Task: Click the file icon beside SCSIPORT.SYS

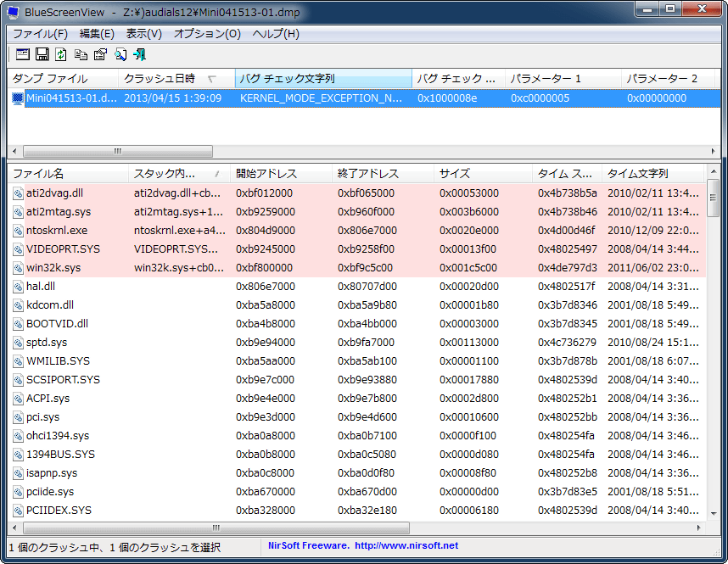Action: [18, 380]
